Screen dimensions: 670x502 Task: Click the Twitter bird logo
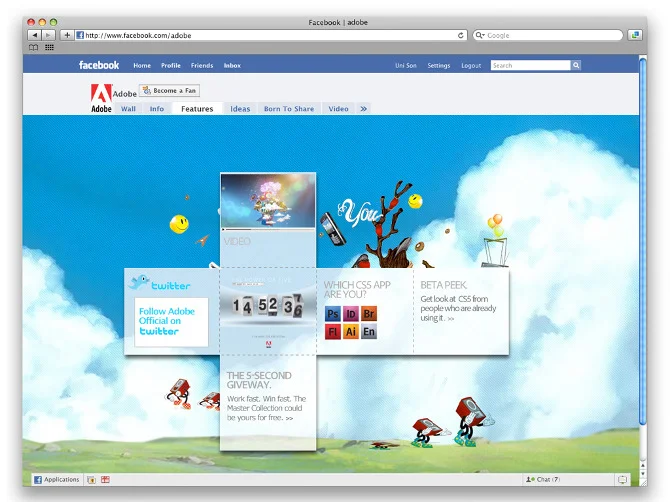click(139, 282)
